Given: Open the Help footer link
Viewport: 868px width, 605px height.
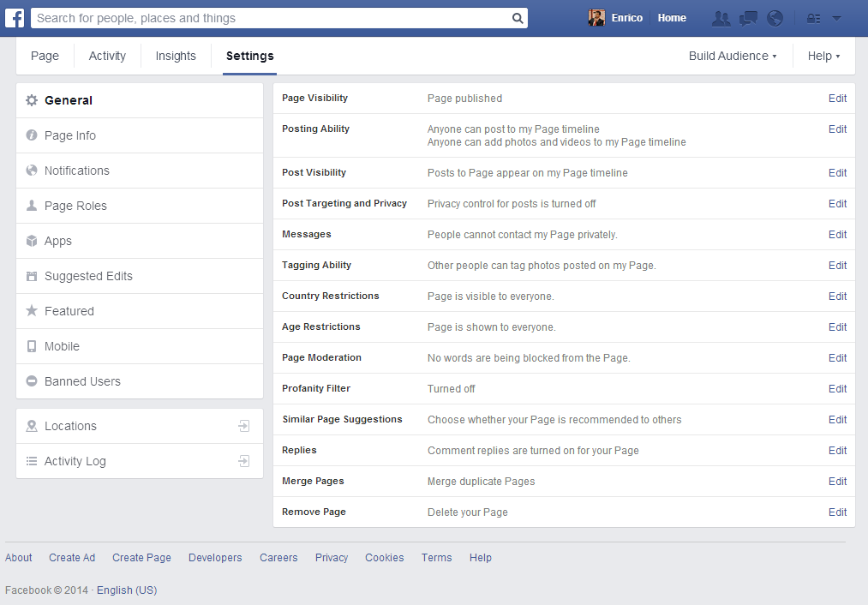Looking at the screenshot, I should coord(481,557).
